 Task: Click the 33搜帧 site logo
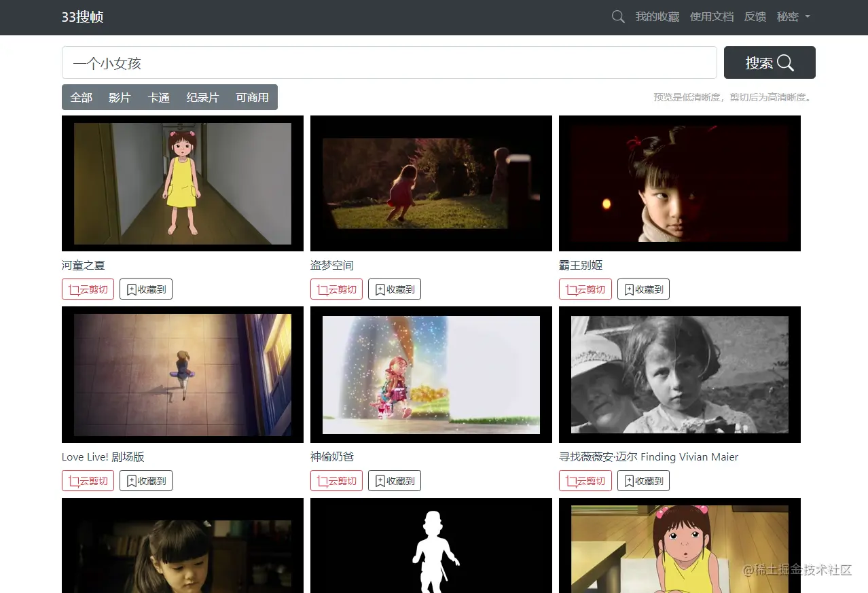(83, 17)
